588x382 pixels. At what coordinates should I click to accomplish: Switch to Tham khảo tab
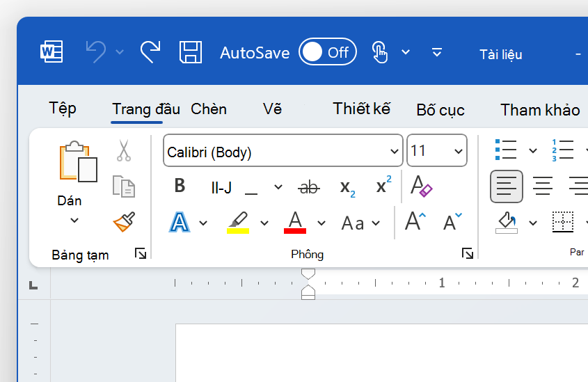click(x=541, y=110)
